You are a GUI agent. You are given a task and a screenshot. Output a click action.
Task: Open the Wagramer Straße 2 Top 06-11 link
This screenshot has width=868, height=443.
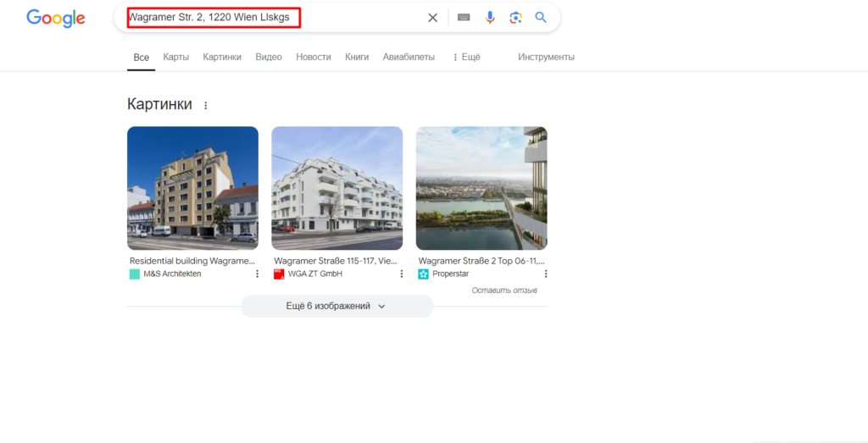[481, 261]
